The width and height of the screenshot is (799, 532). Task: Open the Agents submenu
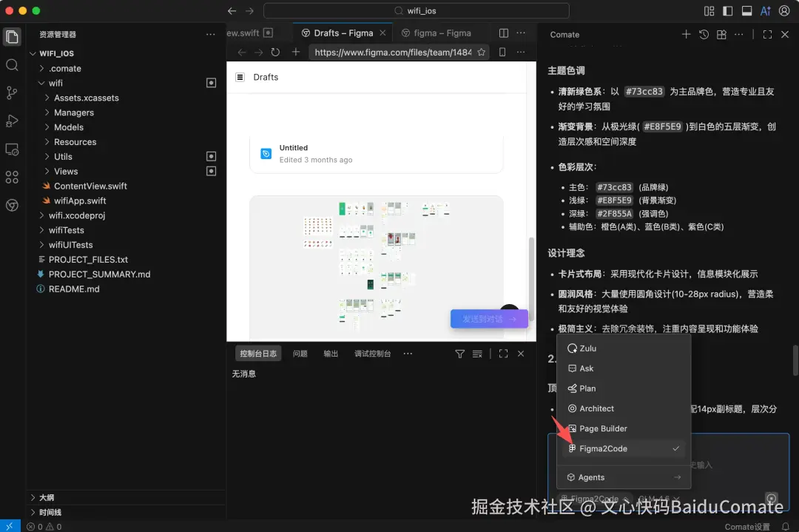tap(624, 477)
